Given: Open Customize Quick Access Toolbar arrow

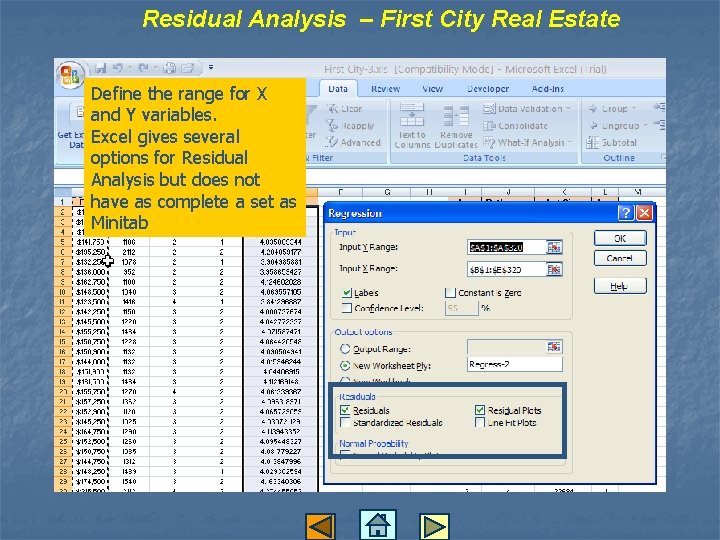Looking at the screenshot, I should coord(211,67).
